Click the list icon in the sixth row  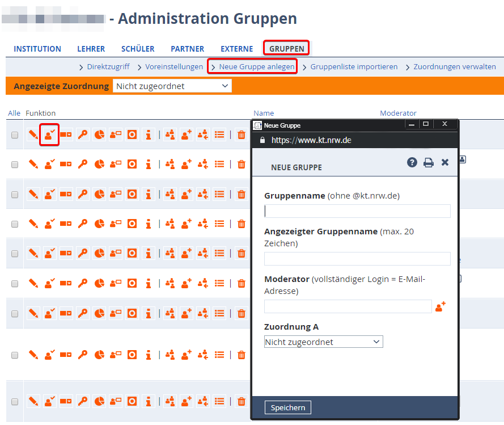220,283
